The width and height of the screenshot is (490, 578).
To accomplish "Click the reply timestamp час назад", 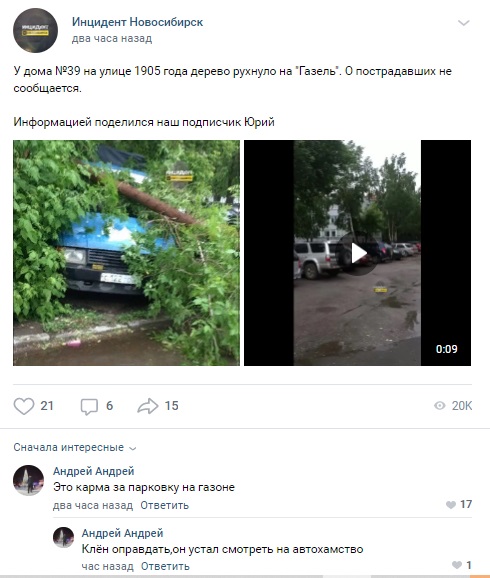I will [107, 566].
